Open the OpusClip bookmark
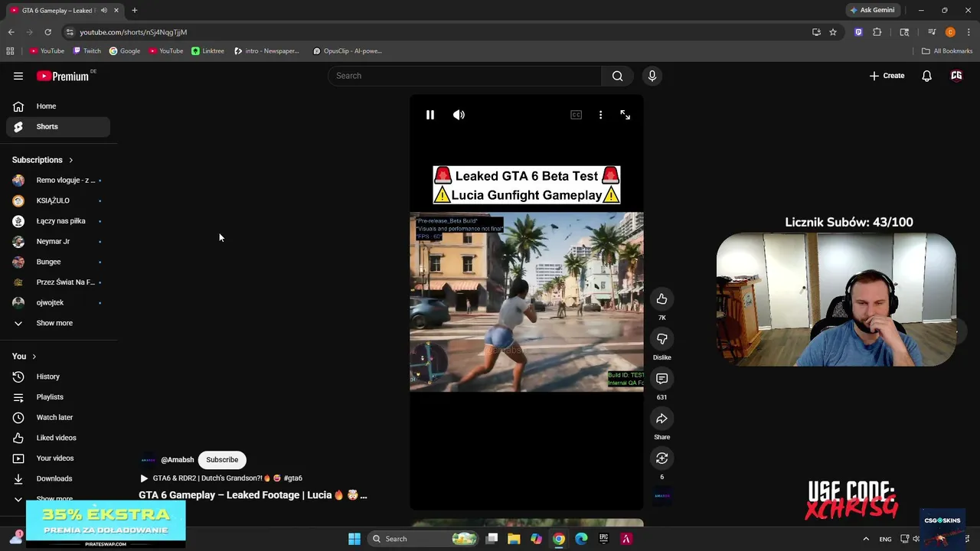 pyautogui.click(x=347, y=51)
